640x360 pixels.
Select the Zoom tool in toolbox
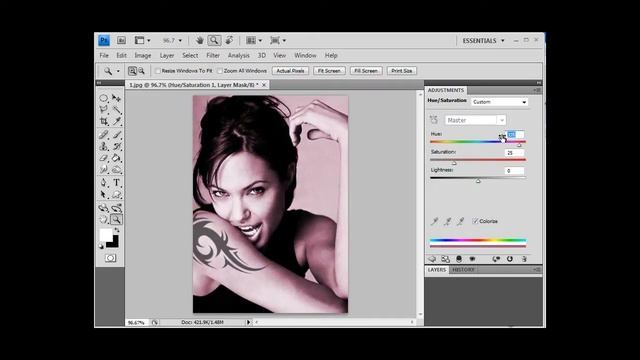tap(116, 220)
